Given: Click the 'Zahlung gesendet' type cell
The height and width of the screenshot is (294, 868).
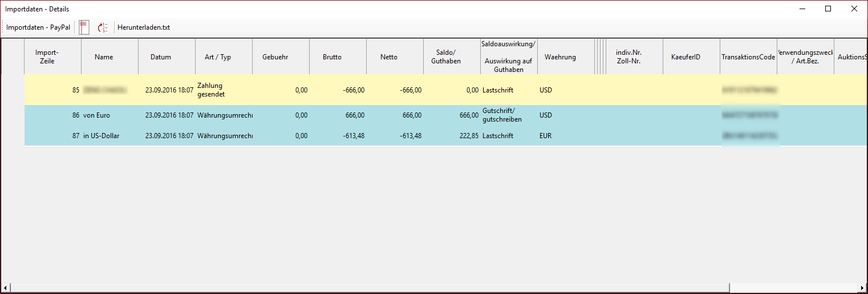Looking at the screenshot, I should click(x=224, y=90).
